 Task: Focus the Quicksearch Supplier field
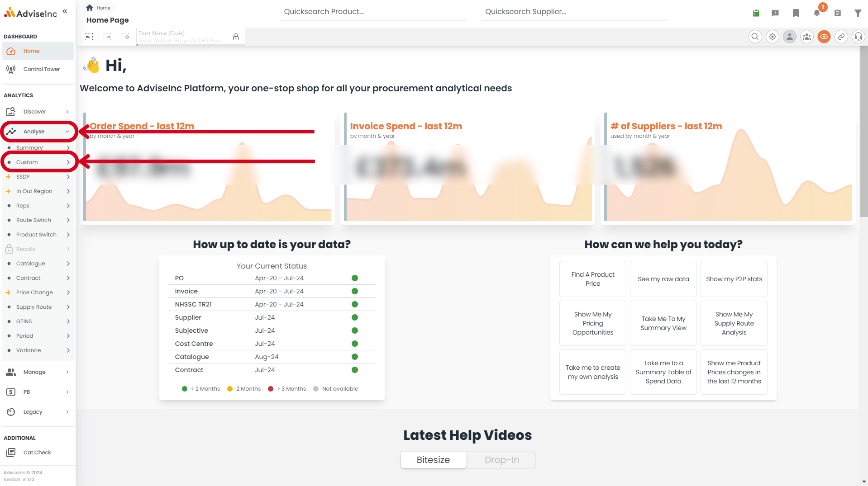coord(574,12)
